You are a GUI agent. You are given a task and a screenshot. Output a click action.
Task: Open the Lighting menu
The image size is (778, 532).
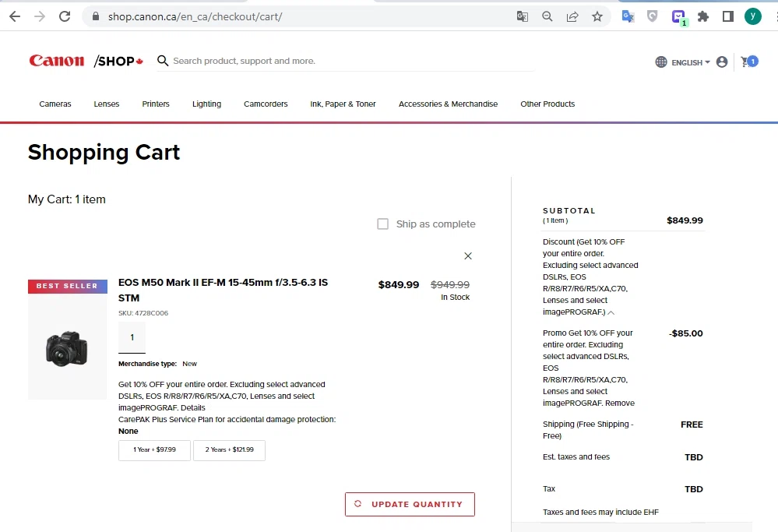(207, 104)
